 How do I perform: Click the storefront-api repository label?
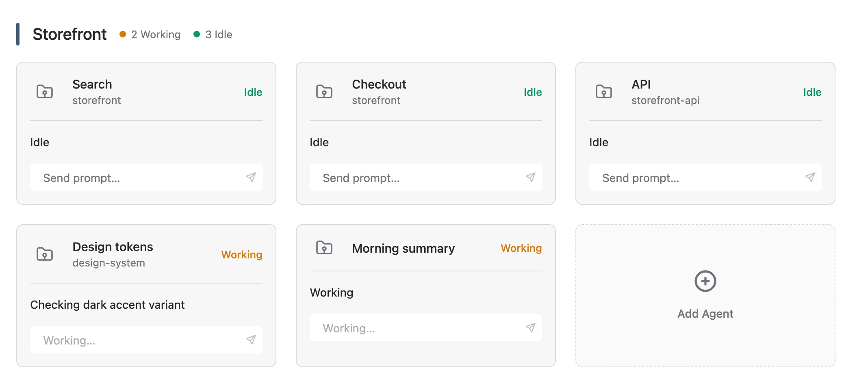(666, 100)
